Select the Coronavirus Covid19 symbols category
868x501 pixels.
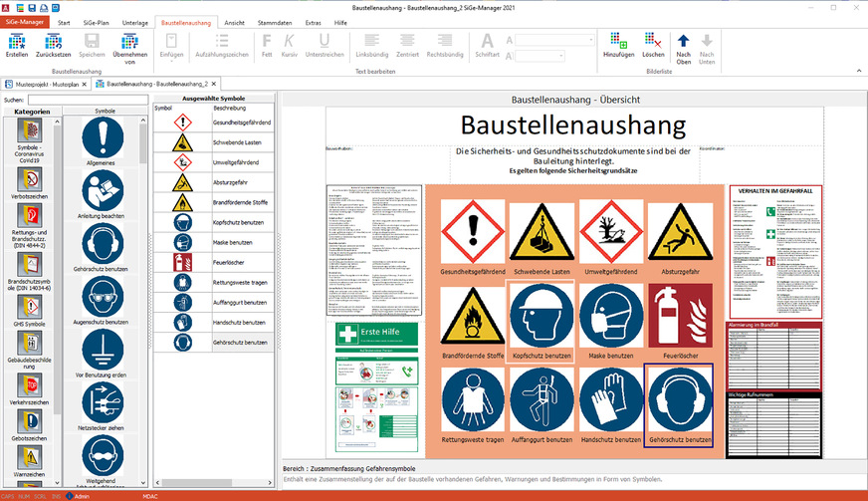tap(29, 141)
